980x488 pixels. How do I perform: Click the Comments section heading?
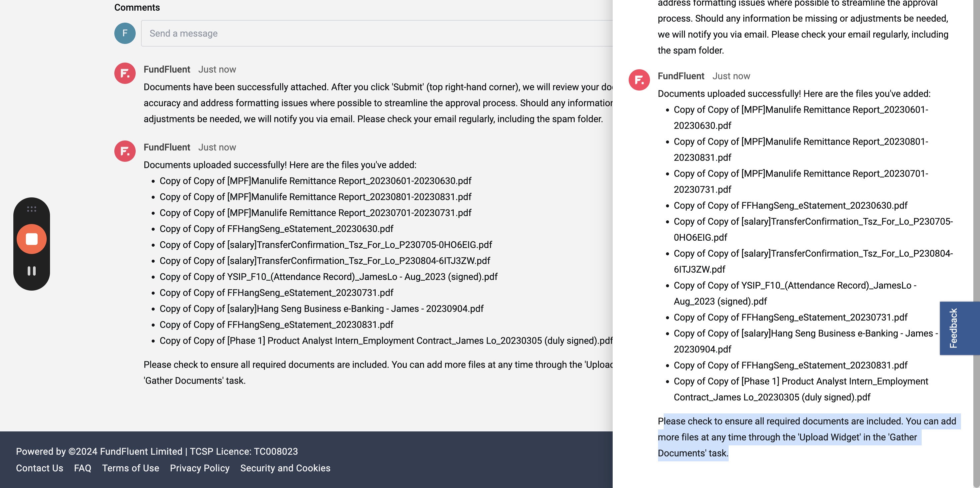[x=137, y=8]
